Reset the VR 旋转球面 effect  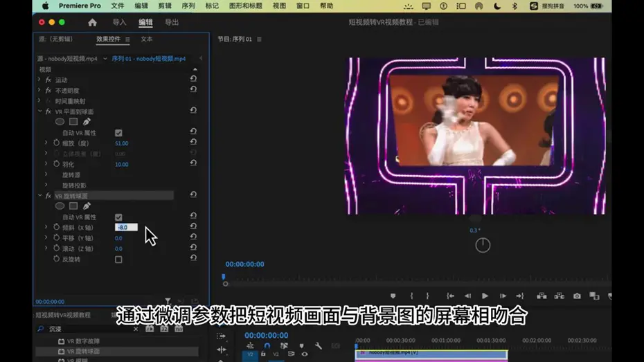point(193,194)
